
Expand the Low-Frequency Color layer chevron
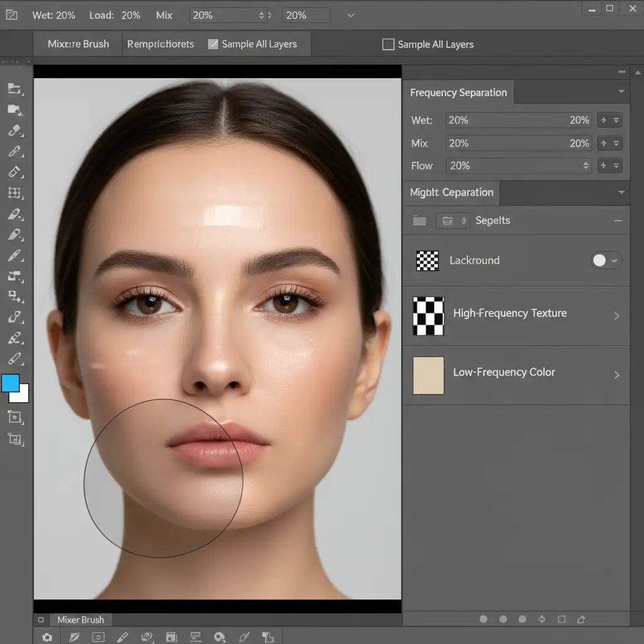616,375
